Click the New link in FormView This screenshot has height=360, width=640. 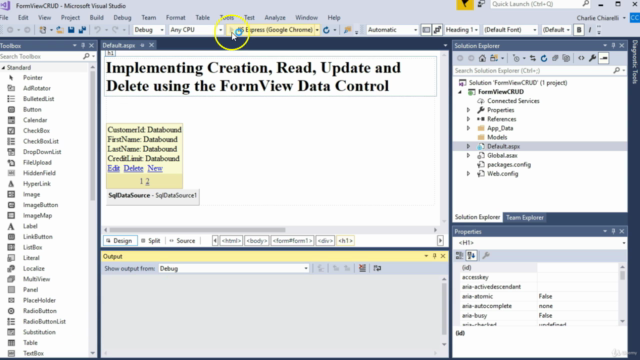(x=155, y=169)
